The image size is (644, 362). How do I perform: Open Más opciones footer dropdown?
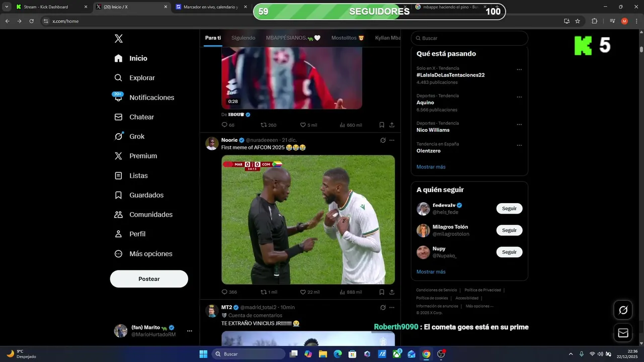coord(479,306)
